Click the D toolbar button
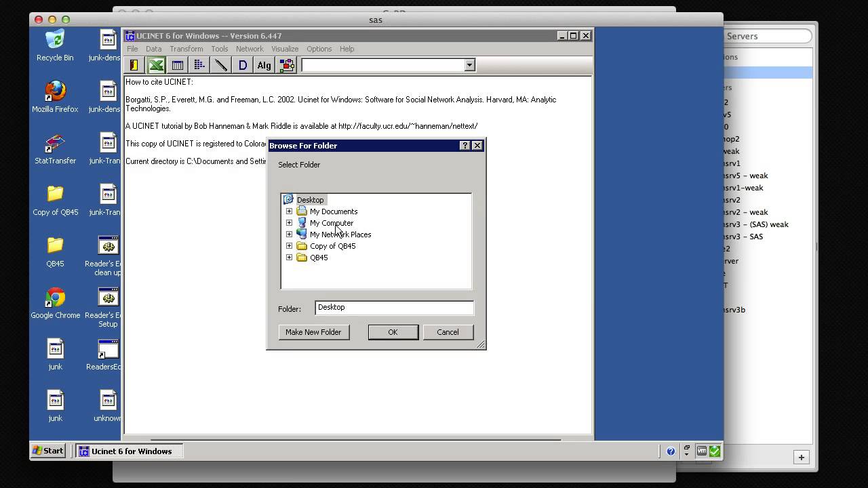Screen dimensions: 868x488 [243, 65]
